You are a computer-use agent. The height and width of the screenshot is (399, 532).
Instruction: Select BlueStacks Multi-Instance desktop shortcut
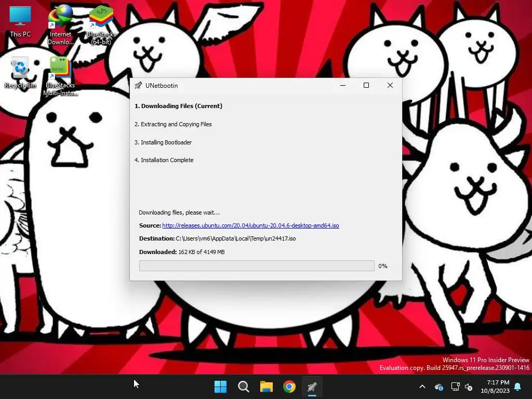[x=60, y=76]
